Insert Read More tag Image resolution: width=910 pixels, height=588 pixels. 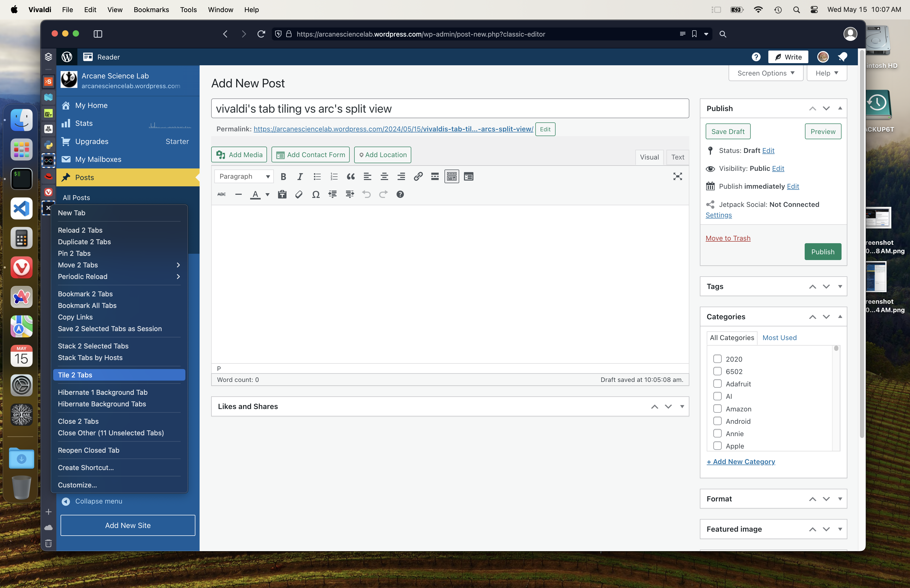pyautogui.click(x=434, y=176)
